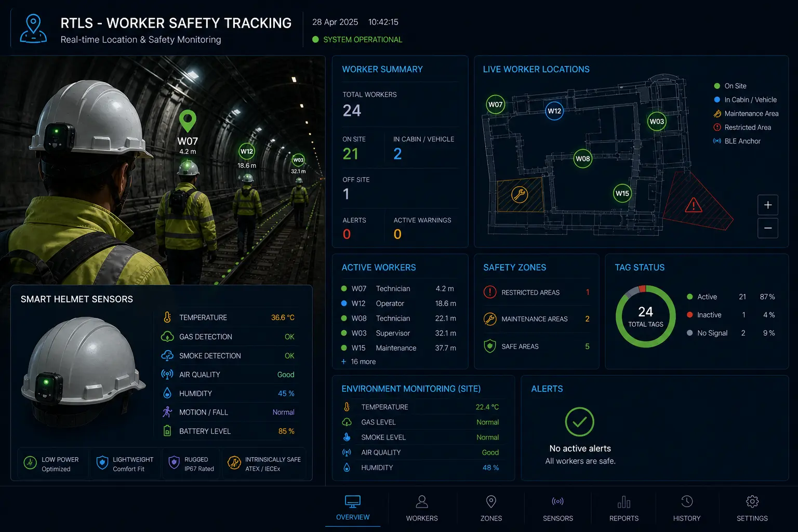
Task: Switch to the Workers tab
Action: pos(422,508)
